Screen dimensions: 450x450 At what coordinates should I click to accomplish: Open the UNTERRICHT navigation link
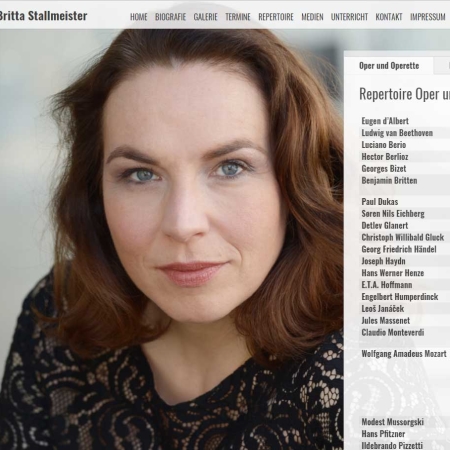(349, 17)
